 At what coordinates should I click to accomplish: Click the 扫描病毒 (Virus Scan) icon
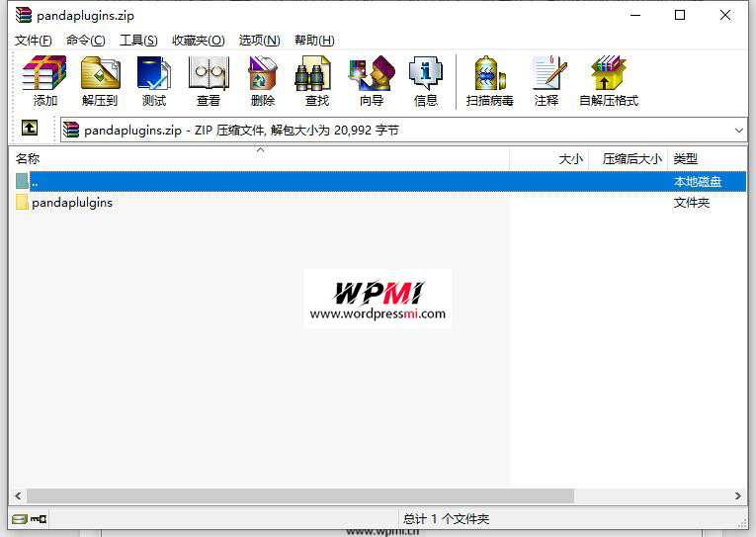pyautogui.click(x=490, y=81)
